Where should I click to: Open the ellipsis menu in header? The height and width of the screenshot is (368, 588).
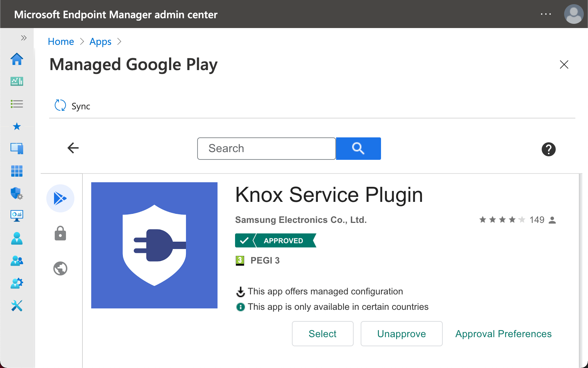546,14
